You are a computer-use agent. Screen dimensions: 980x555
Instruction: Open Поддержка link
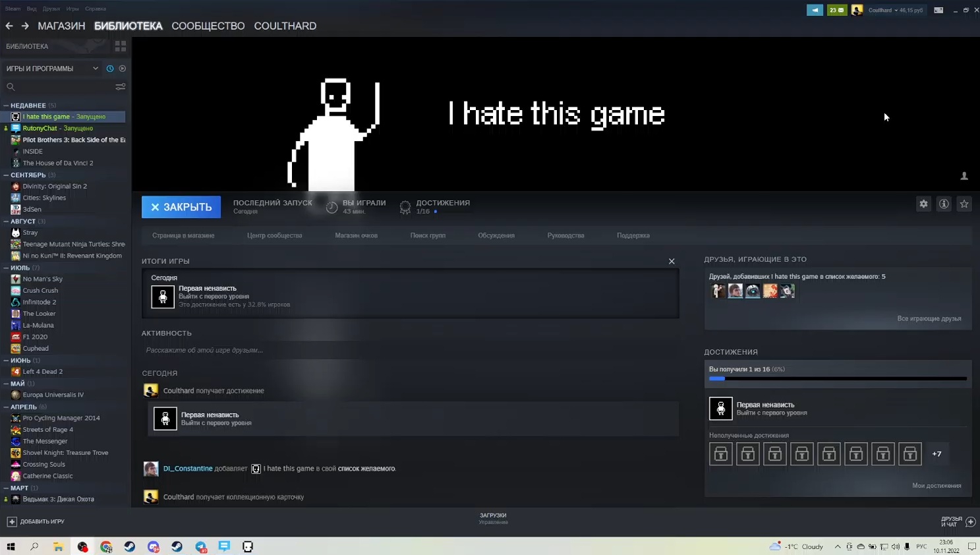(x=633, y=235)
